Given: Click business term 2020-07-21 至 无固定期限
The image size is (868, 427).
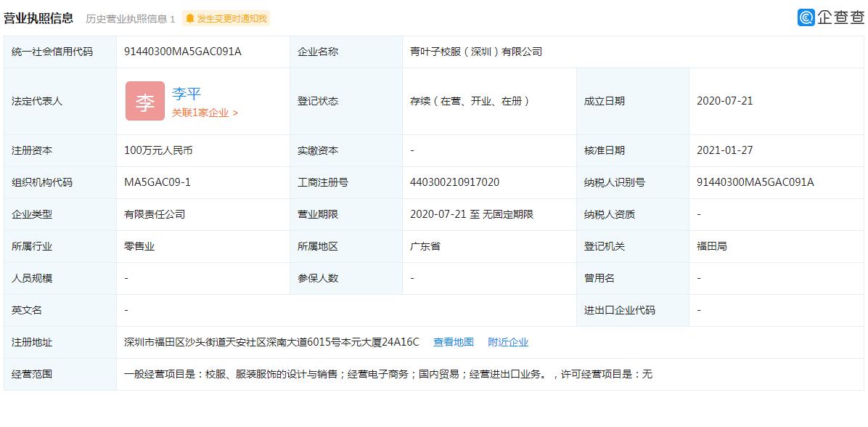Looking at the screenshot, I should pos(472,214).
